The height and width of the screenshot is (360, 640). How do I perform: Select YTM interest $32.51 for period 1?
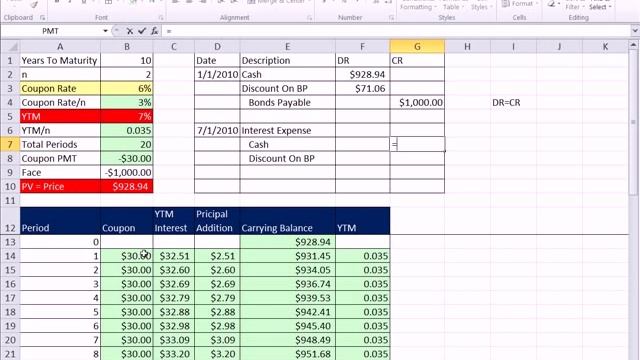point(174,256)
